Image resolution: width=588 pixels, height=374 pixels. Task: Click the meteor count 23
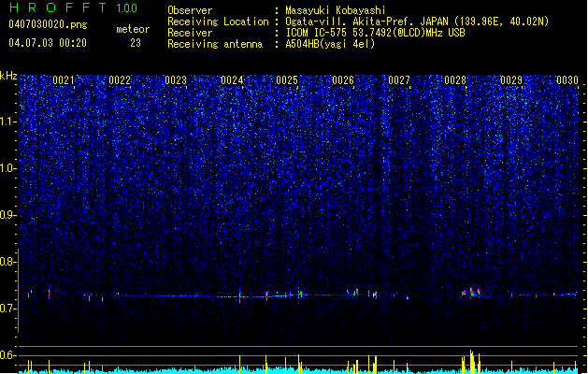[x=136, y=43]
